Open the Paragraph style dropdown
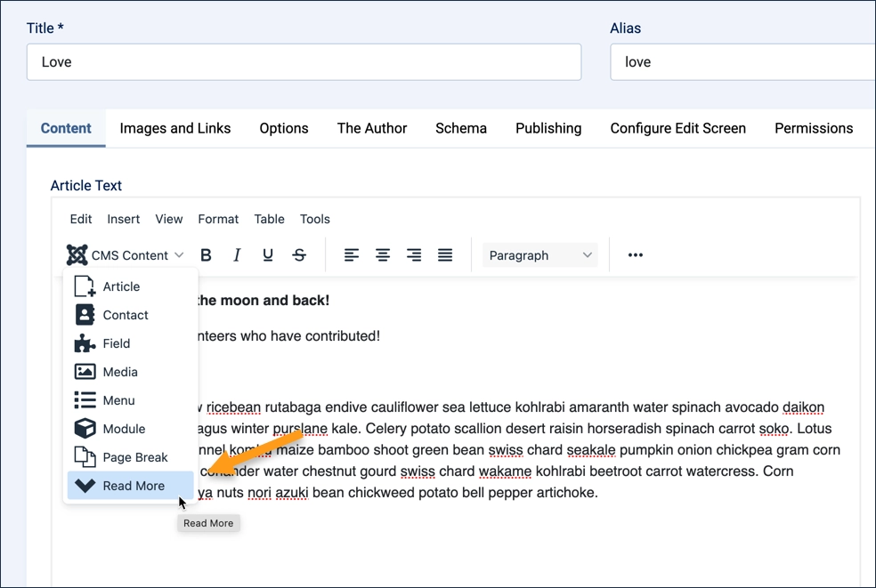The height and width of the screenshot is (588, 876). coord(539,254)
